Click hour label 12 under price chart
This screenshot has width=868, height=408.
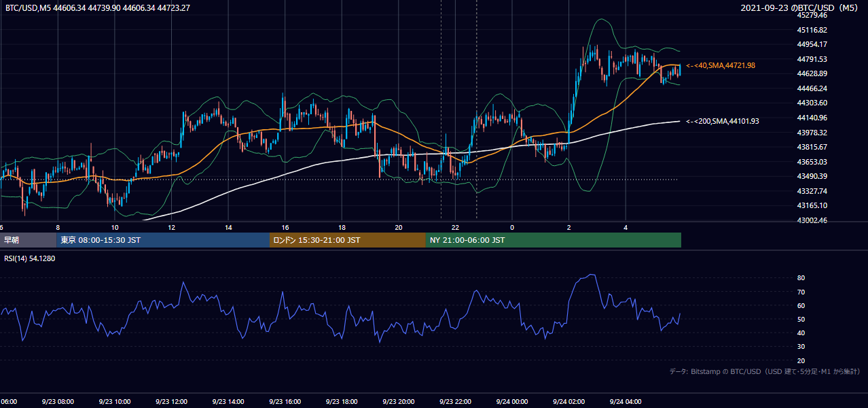click(172, 228)
